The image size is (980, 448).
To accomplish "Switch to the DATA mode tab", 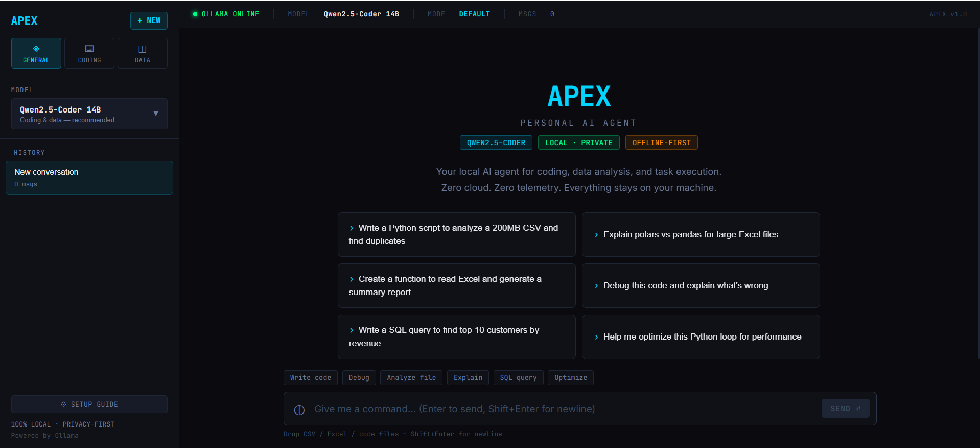I will (x=143, y=53).
